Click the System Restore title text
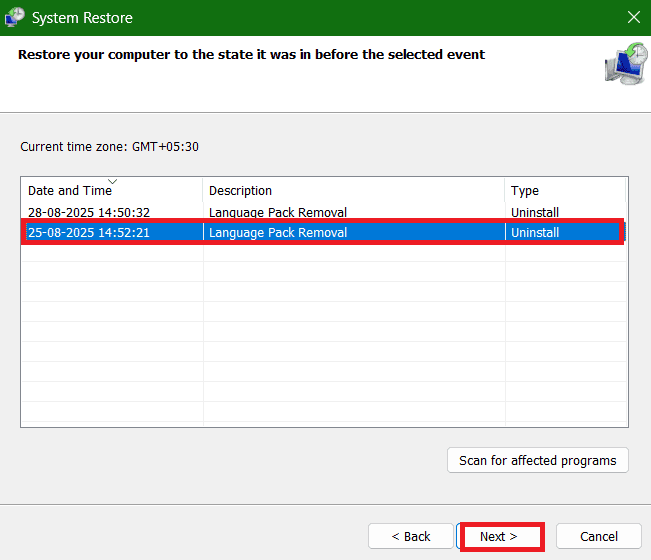 pyautogui.click(x=82, y=18)
